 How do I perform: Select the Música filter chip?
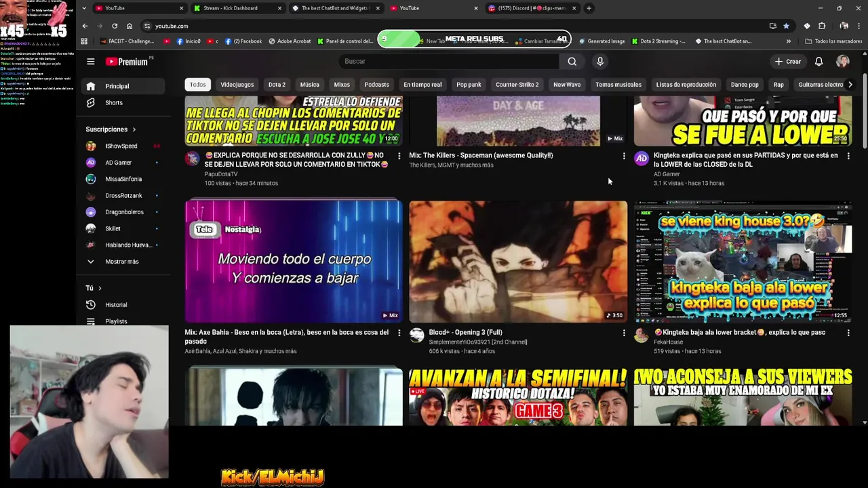point(309,85)
